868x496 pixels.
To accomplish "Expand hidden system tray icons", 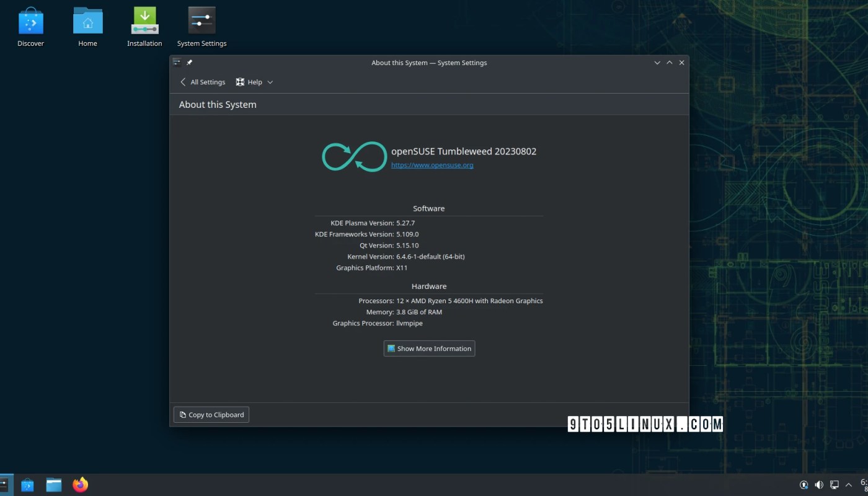I will 849,485.
